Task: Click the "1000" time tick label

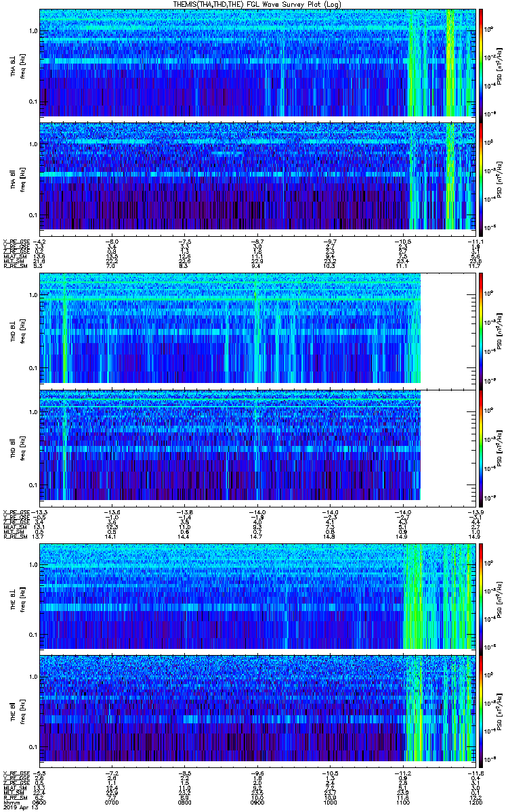Action: 330,803
